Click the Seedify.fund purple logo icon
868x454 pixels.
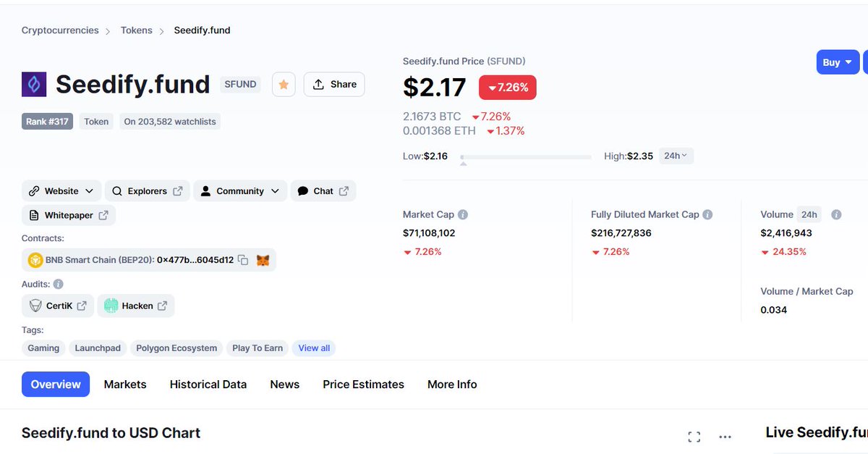pos(34,85)
